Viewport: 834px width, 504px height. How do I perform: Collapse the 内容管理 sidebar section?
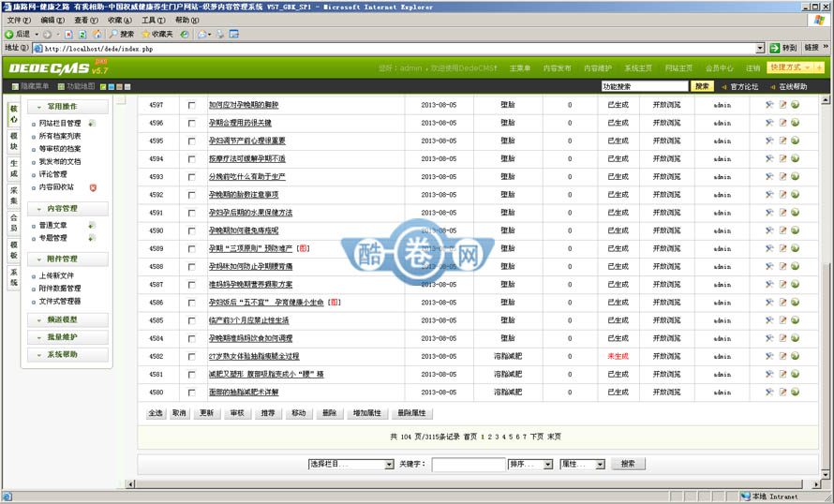click(68, 208)
